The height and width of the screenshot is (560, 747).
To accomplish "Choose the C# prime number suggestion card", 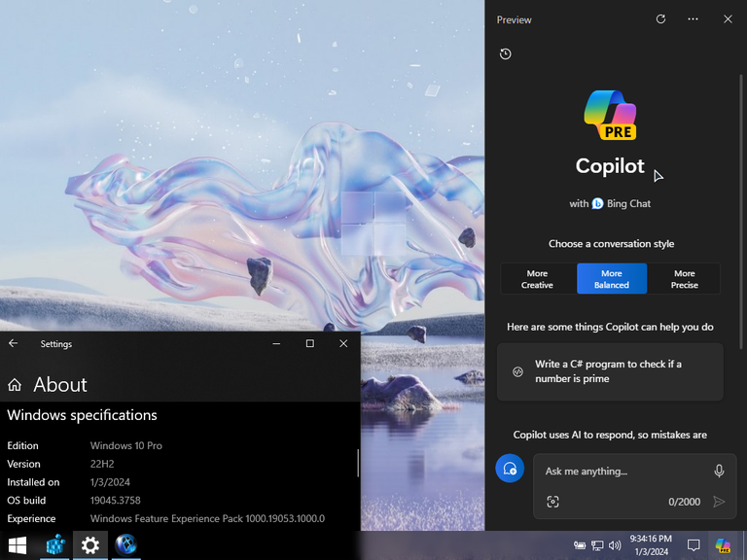I will point(610,371).
